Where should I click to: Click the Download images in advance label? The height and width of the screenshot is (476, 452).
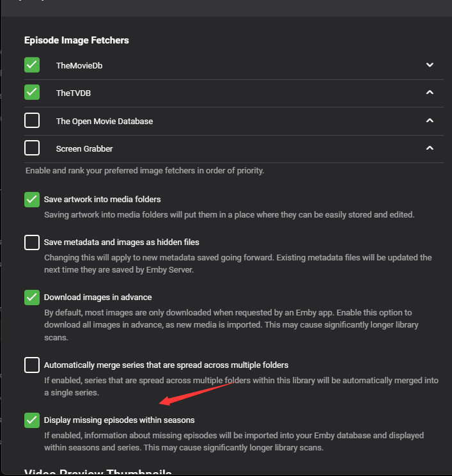(98, 297)
